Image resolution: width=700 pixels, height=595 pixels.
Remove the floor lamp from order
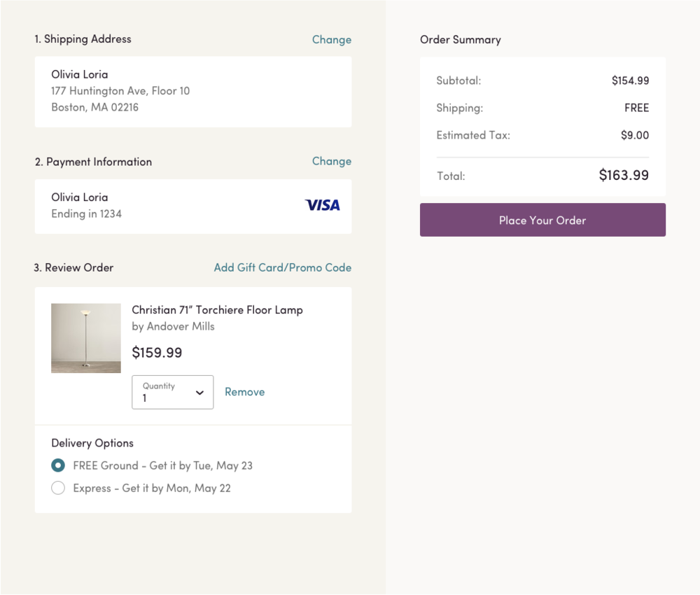pyautogui.click(x=244, y=392)
